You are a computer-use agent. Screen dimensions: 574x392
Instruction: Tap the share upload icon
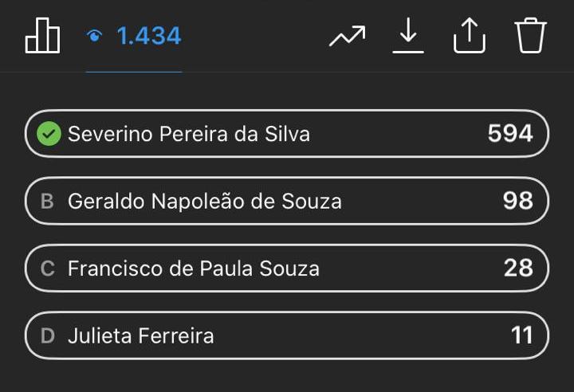470,36
